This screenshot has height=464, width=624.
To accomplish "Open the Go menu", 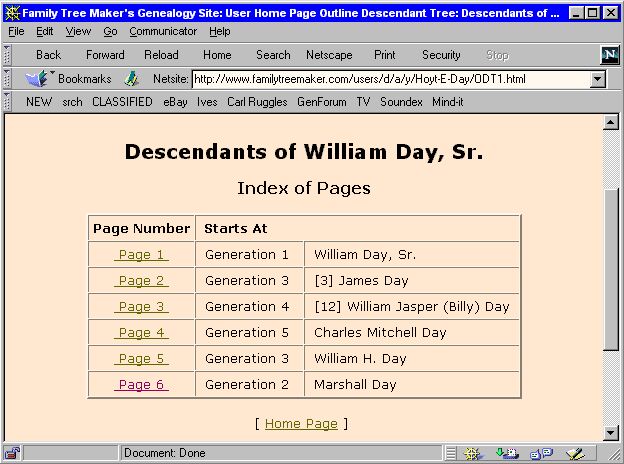I will tap(110, 31).
